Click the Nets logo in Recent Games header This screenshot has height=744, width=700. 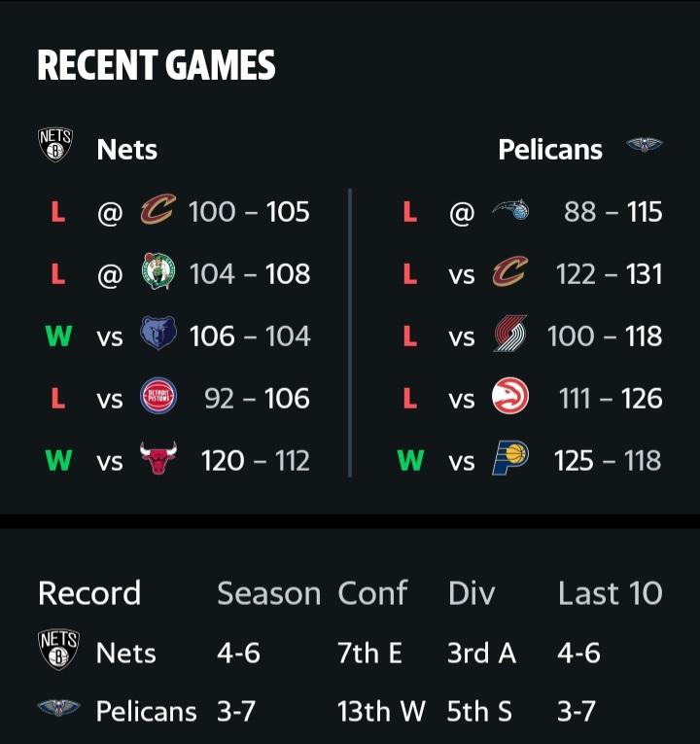tap(55, 145)
